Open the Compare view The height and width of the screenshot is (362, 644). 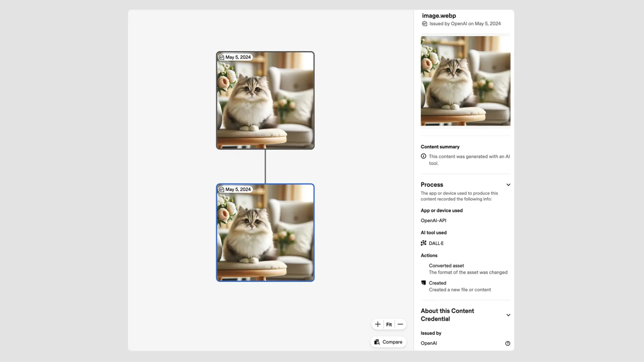point(388,342)
